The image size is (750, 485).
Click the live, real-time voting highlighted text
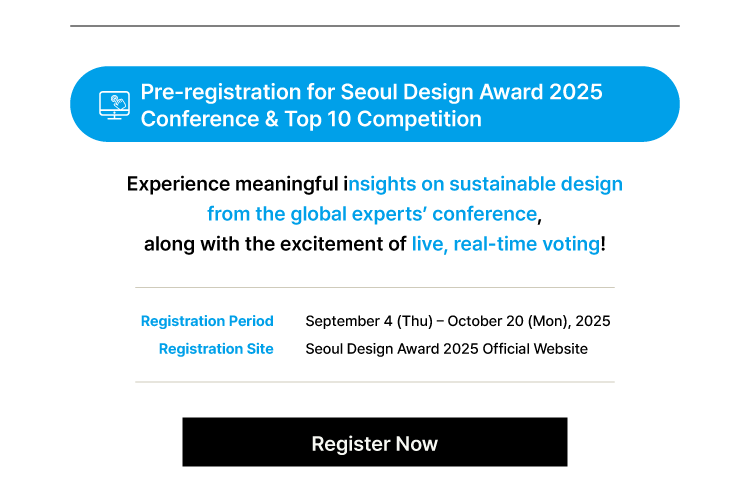(x=506, y=243)
